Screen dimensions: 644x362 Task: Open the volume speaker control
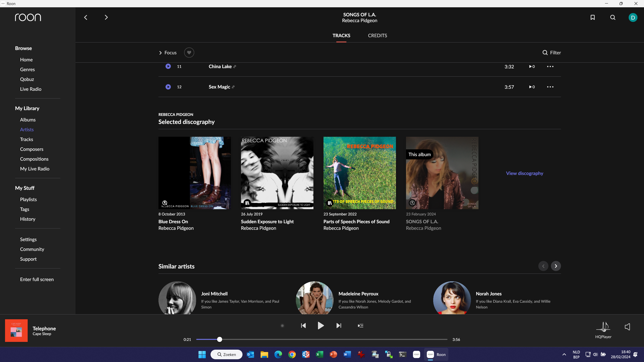tap(627, 327)
